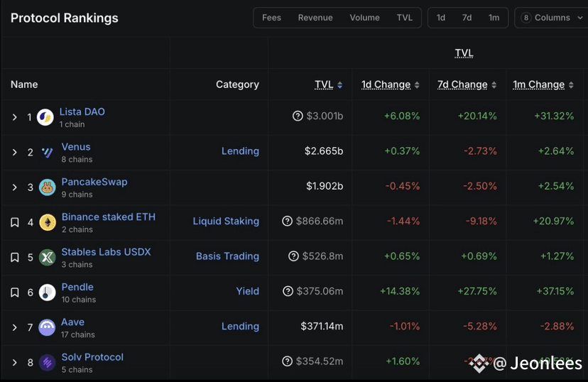
Task: Select the 1m time period
Action: coord(494,18)
